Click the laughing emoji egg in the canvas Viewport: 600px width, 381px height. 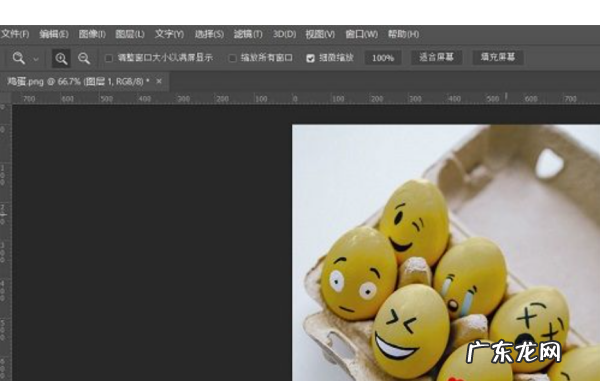[411, 331]
